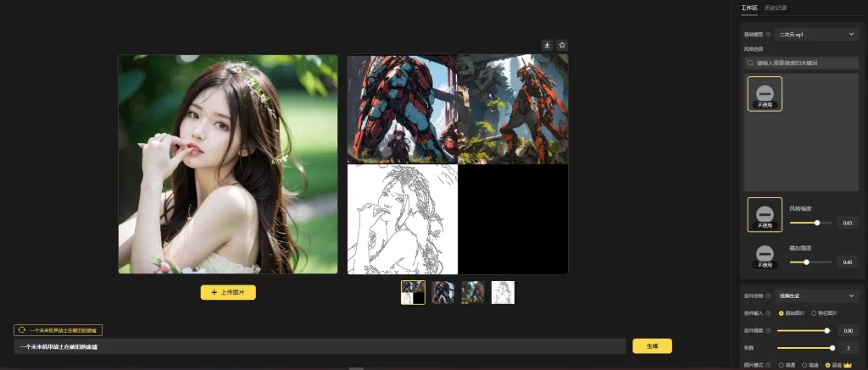This screenshot has height=370, width=868.
Task: Adjust the 风格强度 slider handle
Action: tap(817, 222)
